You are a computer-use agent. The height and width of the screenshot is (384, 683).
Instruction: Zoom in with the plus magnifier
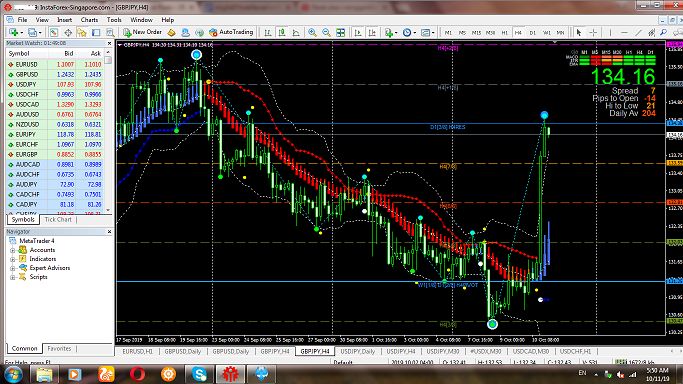312,32
